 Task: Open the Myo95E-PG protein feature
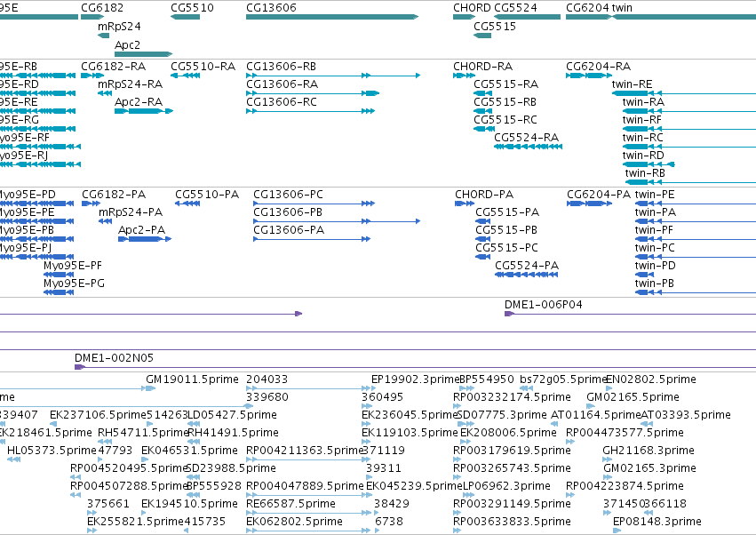[59, 292]
